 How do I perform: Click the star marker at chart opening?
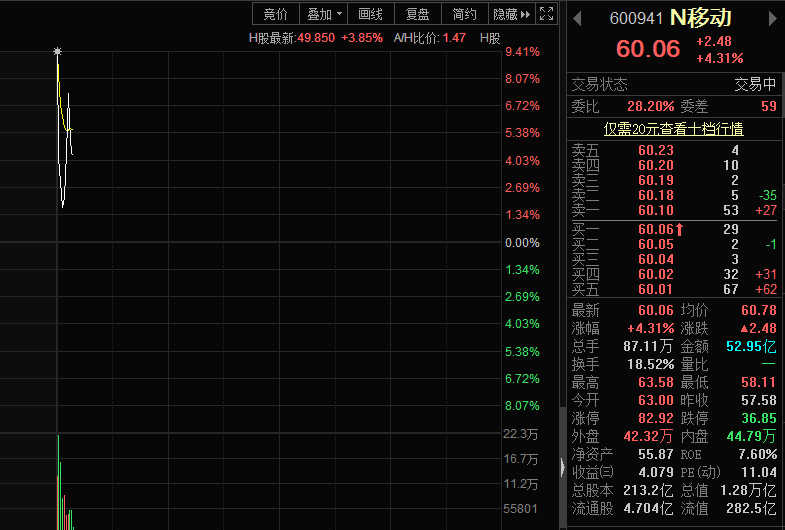[x=58, y=51]
